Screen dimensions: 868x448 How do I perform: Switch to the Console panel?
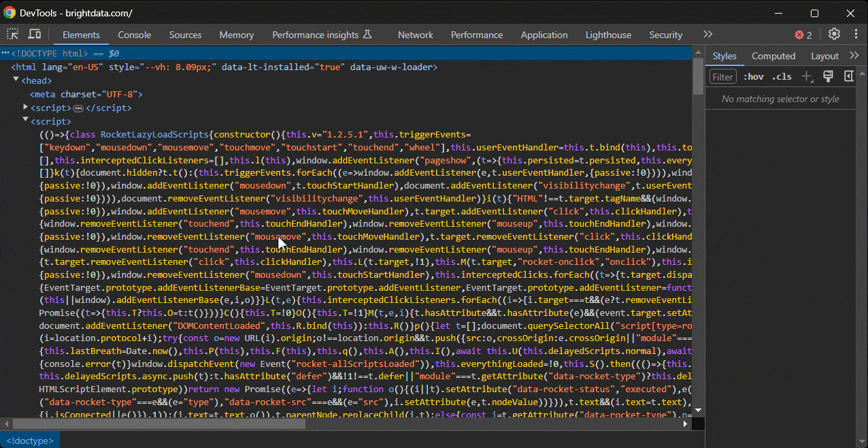pos(134,34)
